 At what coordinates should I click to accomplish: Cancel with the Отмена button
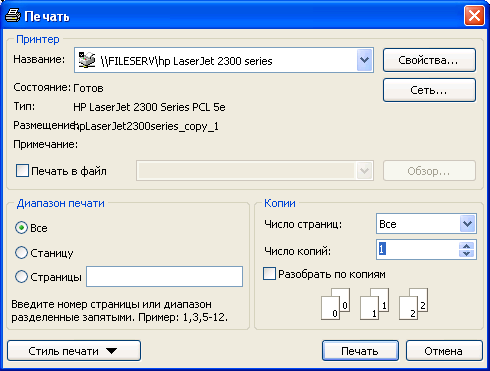tap(444, 351)
